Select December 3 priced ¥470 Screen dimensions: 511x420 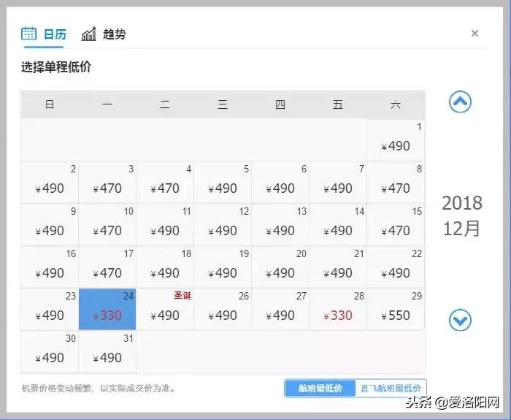coord(107,183)
